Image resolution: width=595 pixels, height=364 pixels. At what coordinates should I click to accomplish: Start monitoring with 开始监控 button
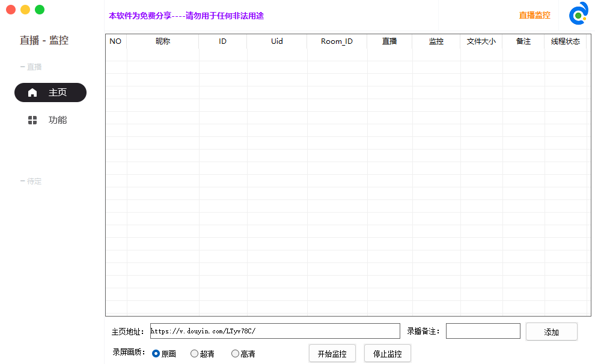(x=332, y=354)
